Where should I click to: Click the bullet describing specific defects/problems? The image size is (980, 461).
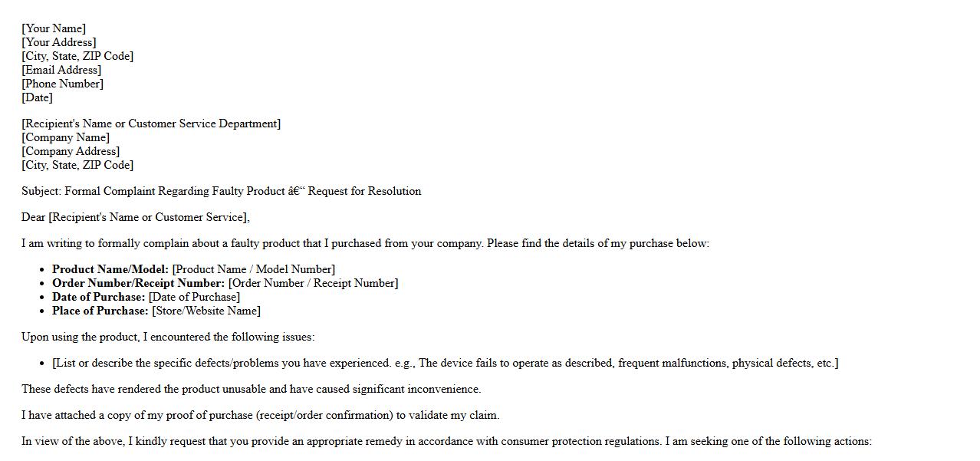click(x=445, y=363)
